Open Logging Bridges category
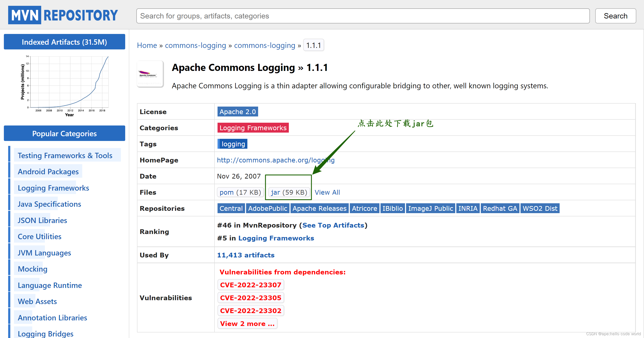Image resolution: width=644 pixels, height=338 pixels. (x=46, y=333)
